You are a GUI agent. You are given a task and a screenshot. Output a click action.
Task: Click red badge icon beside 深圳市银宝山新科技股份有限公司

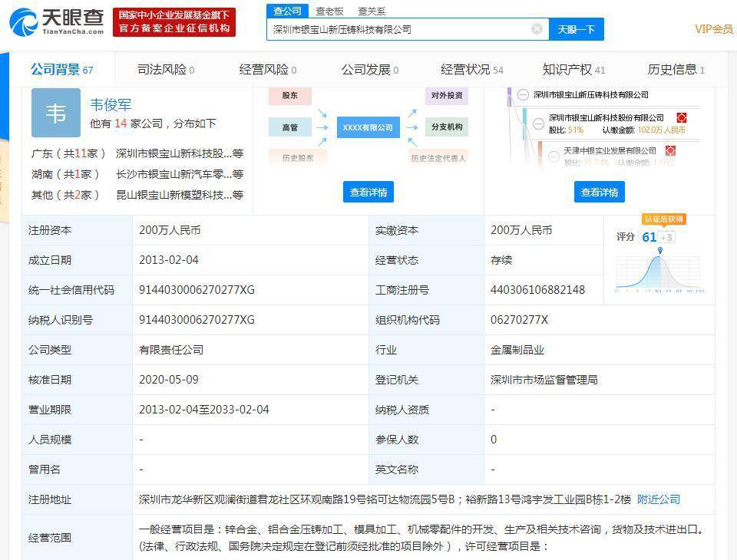coord(682,117)
